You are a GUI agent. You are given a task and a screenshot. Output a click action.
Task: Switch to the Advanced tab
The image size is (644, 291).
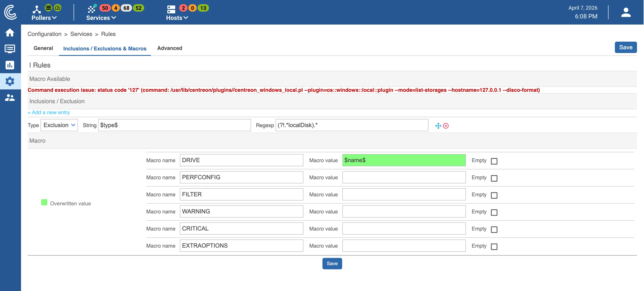pyautogui.click(x=170, y=48)
